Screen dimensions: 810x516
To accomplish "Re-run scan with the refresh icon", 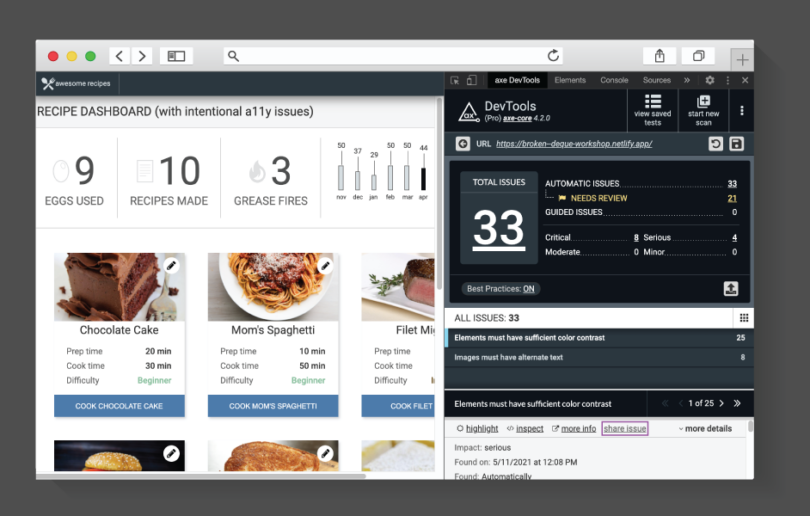I will [x=715, y=144].
